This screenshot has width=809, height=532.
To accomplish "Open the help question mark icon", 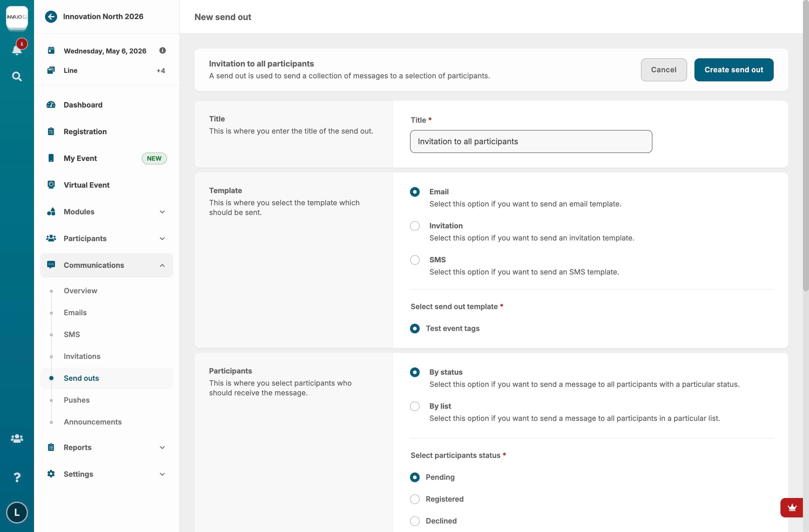I will point(17,477).
